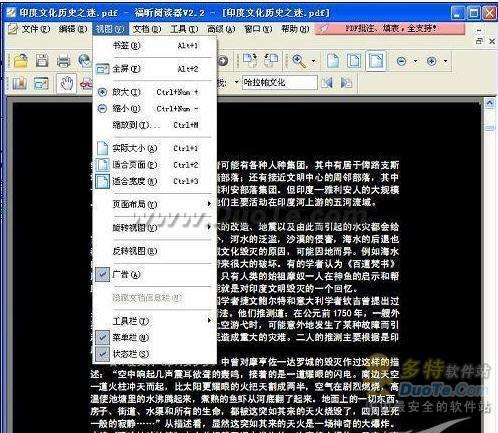The height and width of the screenshot is (433, 498).
Task: Click the Open file folder icon
Action: coord(21,61)
